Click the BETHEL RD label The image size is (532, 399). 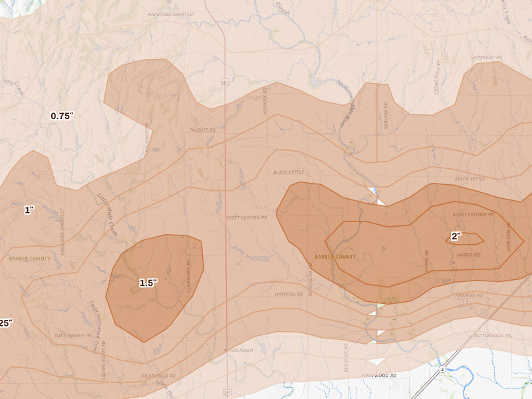427,261
